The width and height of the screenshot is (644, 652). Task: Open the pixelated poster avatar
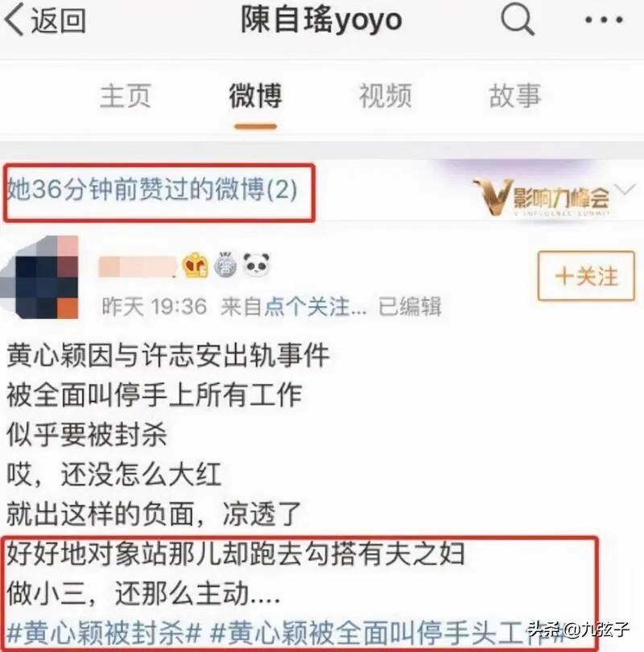pos(41,277)
